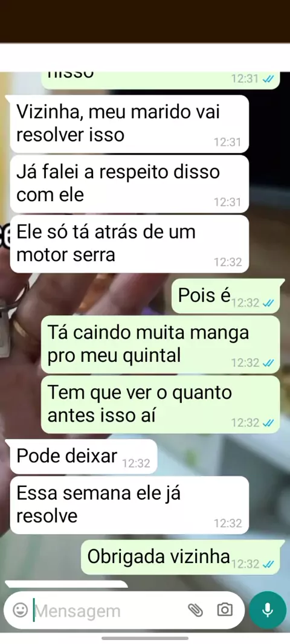The width and height of the screenshot is (290, 644).
Task: Select the 'Já falei a respeito disso' message
Action: coord(129,184)
